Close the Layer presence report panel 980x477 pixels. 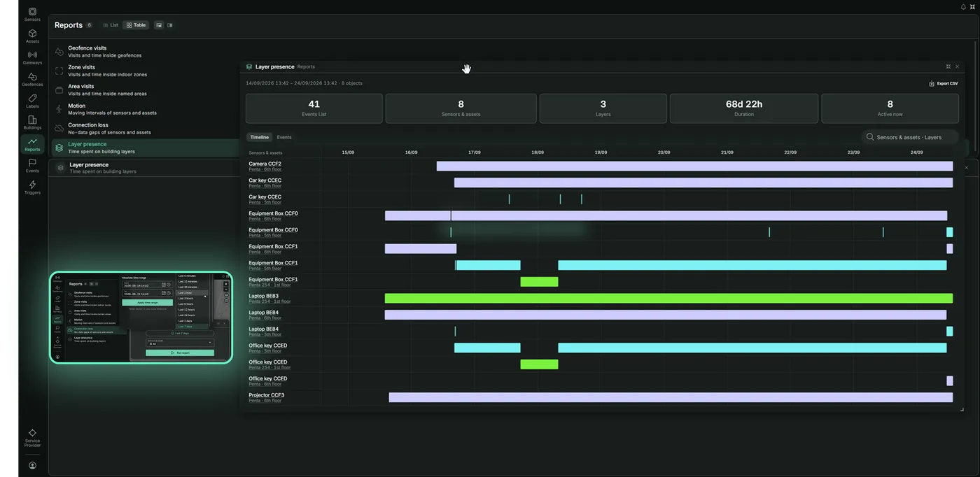click(958, 66)
